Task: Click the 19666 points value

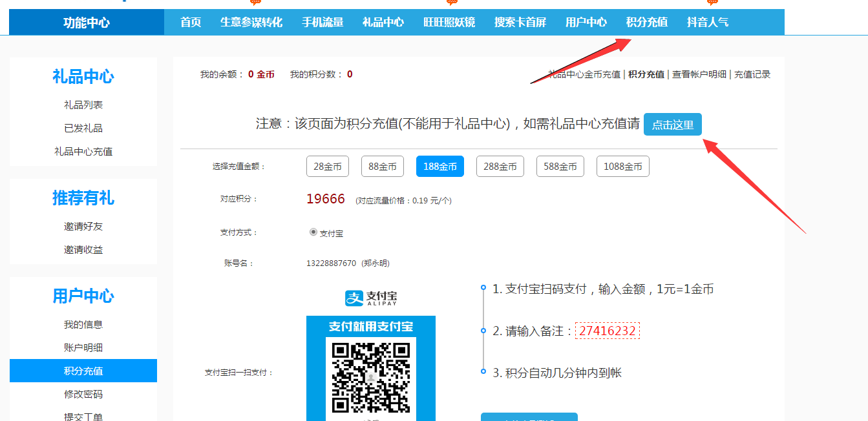Action: 326,199
